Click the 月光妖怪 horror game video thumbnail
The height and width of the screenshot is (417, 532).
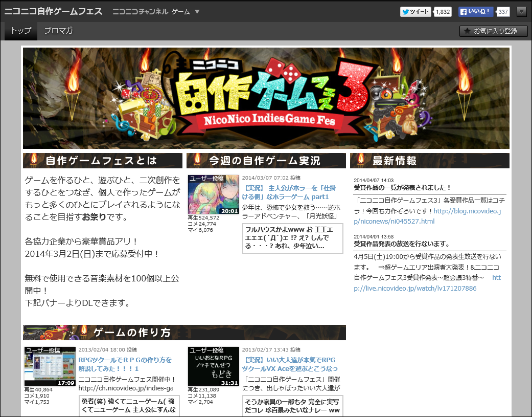213,195
